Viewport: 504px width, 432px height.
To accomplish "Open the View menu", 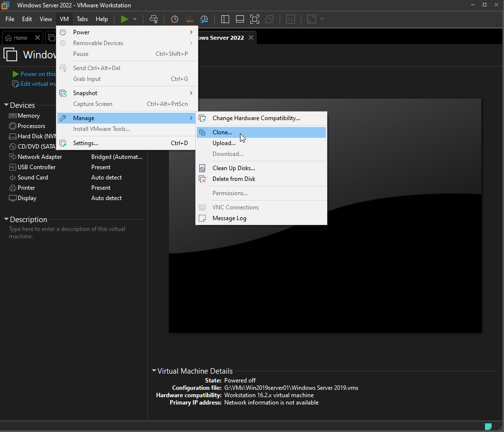I will click(46, 19).
